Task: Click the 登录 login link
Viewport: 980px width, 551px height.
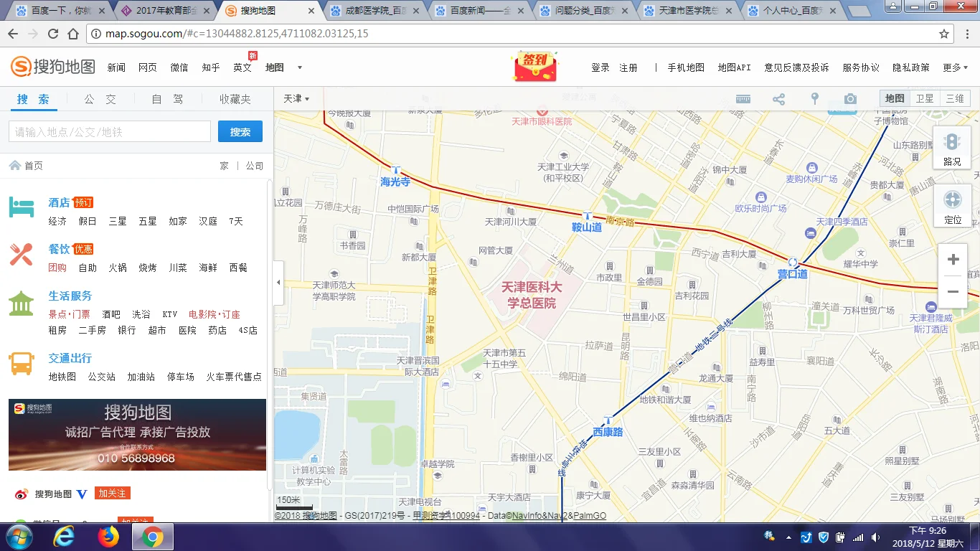Action: 600,67
